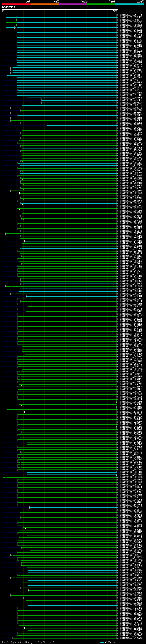Click UniRef100_B6T8M9 label
The image size is (146, 644).
tap(131, 63)
